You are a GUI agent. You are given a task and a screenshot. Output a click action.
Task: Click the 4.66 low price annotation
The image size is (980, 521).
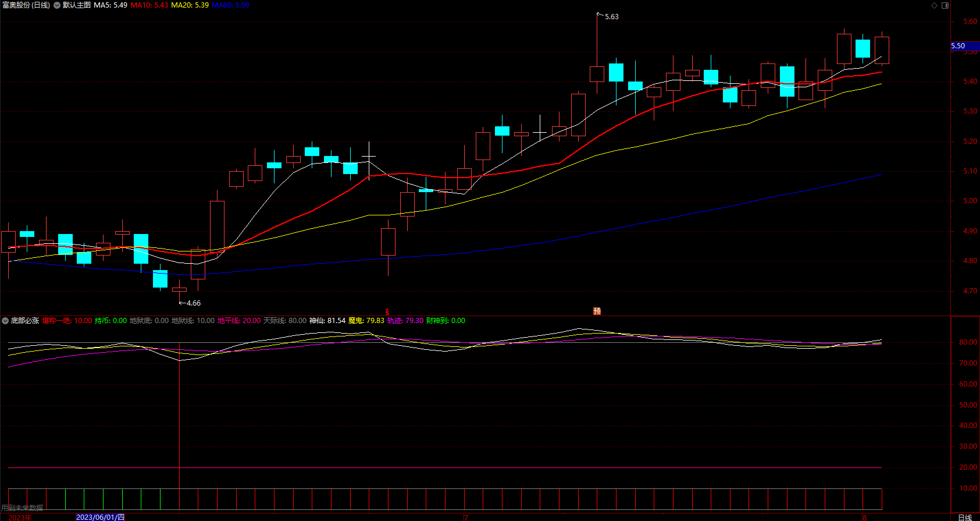194,303
